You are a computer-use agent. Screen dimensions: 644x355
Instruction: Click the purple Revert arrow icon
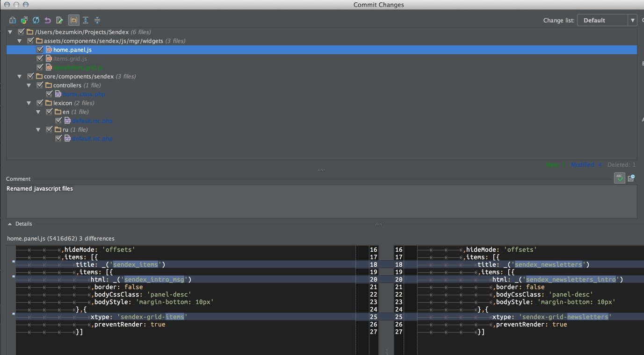tap(47, 20)
